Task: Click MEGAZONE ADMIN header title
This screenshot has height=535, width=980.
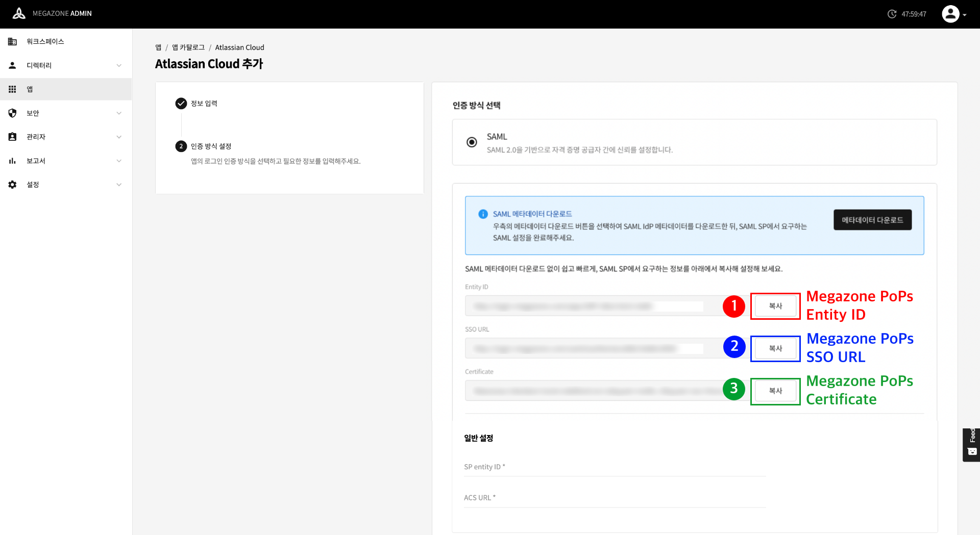Action: (62, 14)
